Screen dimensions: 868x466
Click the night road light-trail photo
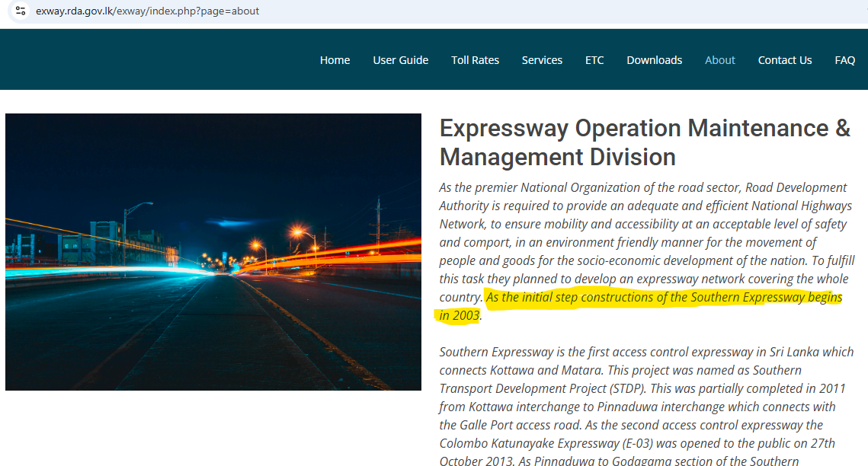pyautogui.click(x=213, y=252)
